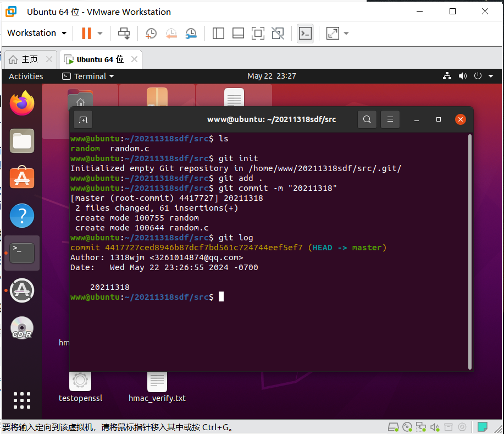This screenshot has width=504, height=434.
Task: Toggle the console view button
Action: coord(305,33)
